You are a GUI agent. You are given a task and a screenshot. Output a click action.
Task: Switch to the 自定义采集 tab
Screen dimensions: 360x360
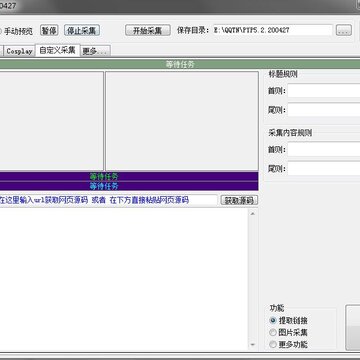57,51
